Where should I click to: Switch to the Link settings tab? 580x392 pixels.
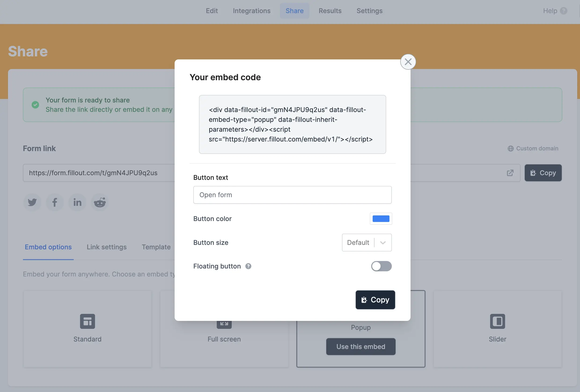pos(106,247)
